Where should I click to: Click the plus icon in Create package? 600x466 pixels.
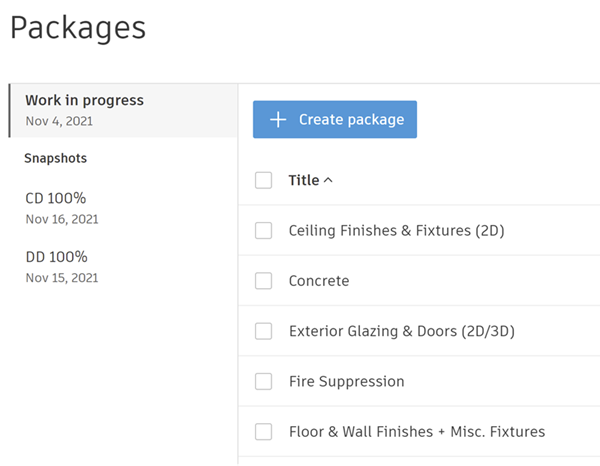278,119
